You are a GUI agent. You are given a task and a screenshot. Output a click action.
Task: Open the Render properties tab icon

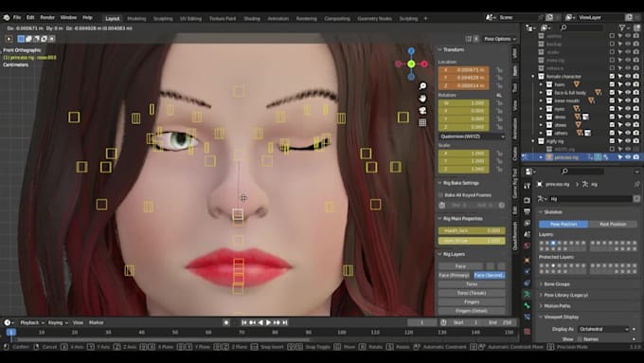tap(527, 200)
